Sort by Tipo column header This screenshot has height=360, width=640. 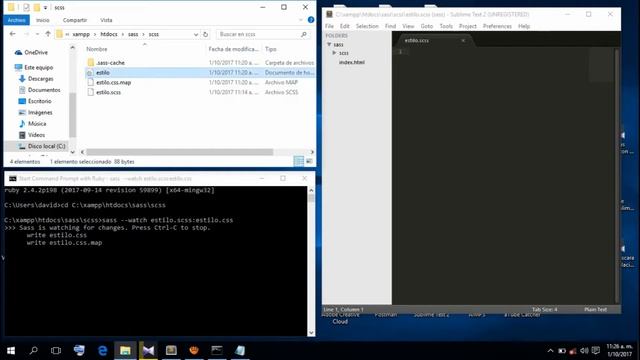tap(271, 49)
